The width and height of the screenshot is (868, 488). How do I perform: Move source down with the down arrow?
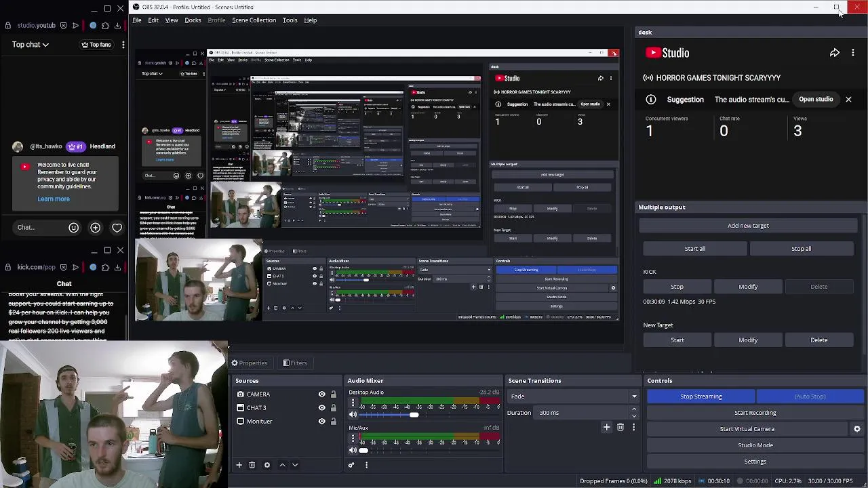click(x=295, y=465)
